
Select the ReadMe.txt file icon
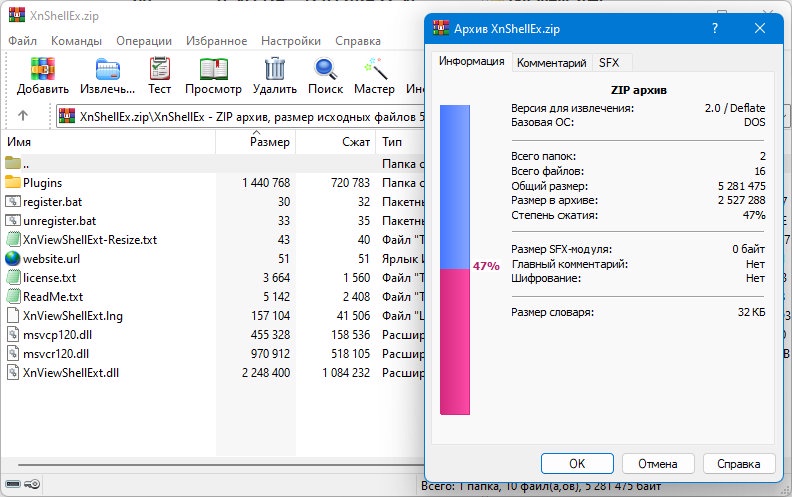[x=13, y=296]
